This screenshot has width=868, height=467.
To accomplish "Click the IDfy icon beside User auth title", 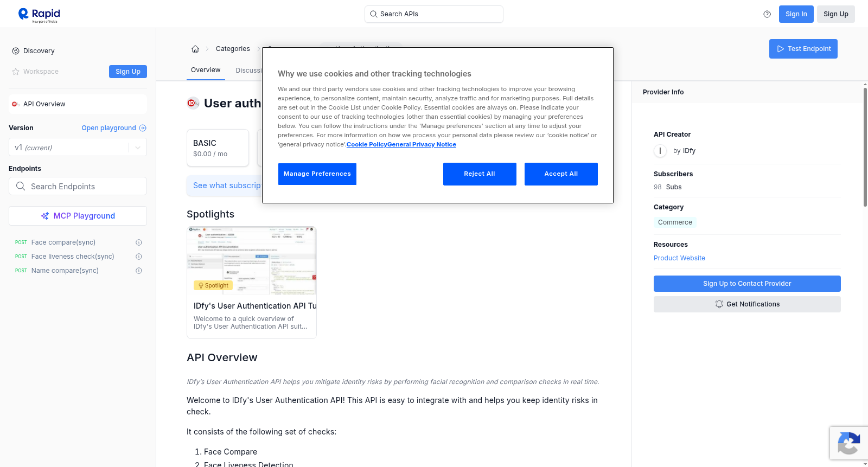I will (x=193, y=103).
